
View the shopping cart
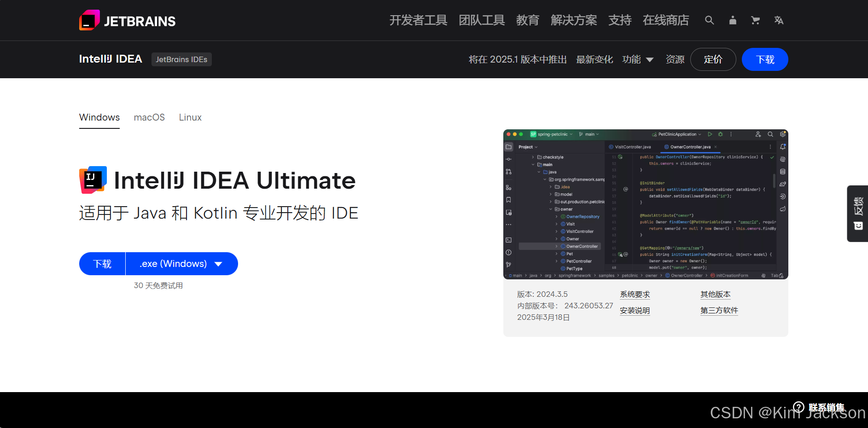click(756, 20)
